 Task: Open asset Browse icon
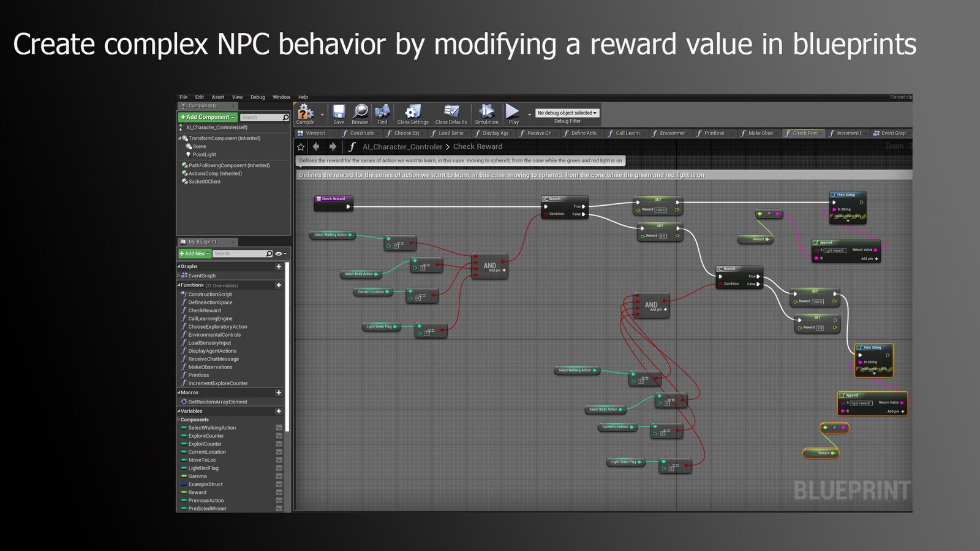[360, 112]
